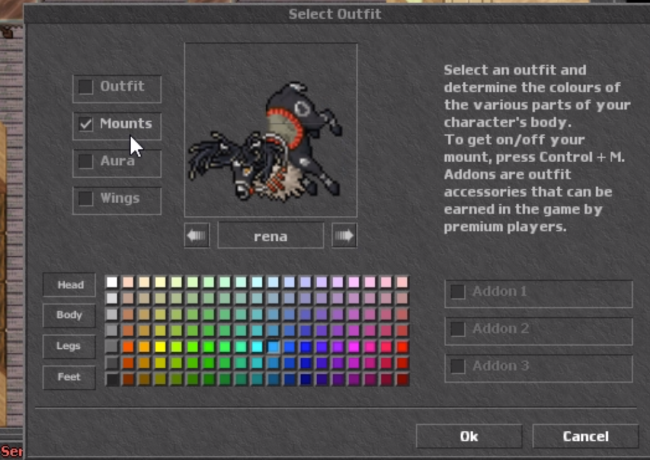Toggle the Addon 2 checkbox
Screen dimensions: 650x460
click(x=458, y=329)
